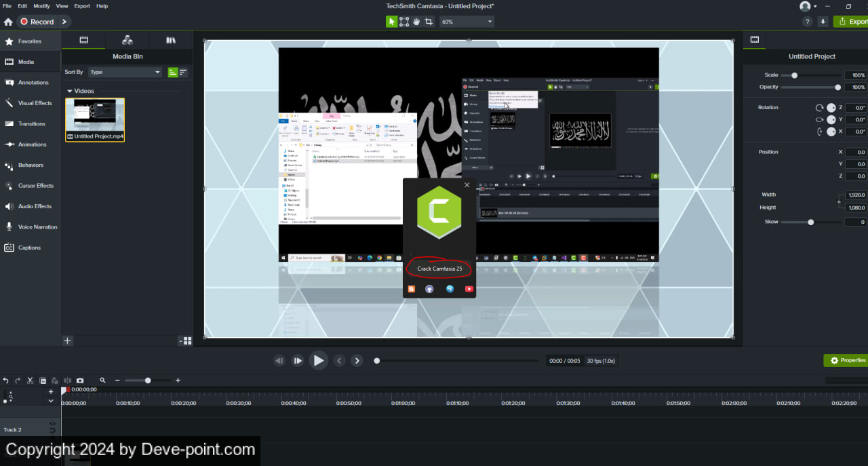Select descending sort order toggle
This screenshot has height=466, width=868.
click(x=183, y=72)
